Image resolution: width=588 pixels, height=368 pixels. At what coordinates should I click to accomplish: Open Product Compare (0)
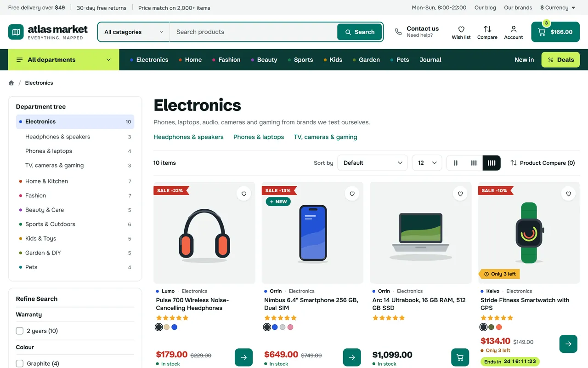(x=543, y=163)
